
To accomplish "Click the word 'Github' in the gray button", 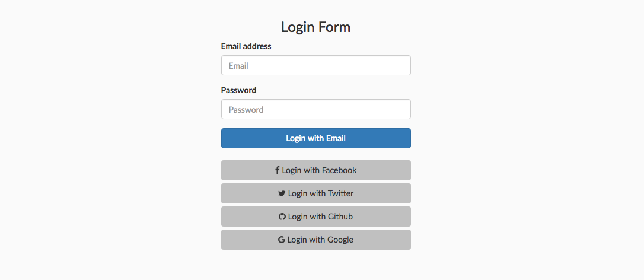I will pos(340,217).
